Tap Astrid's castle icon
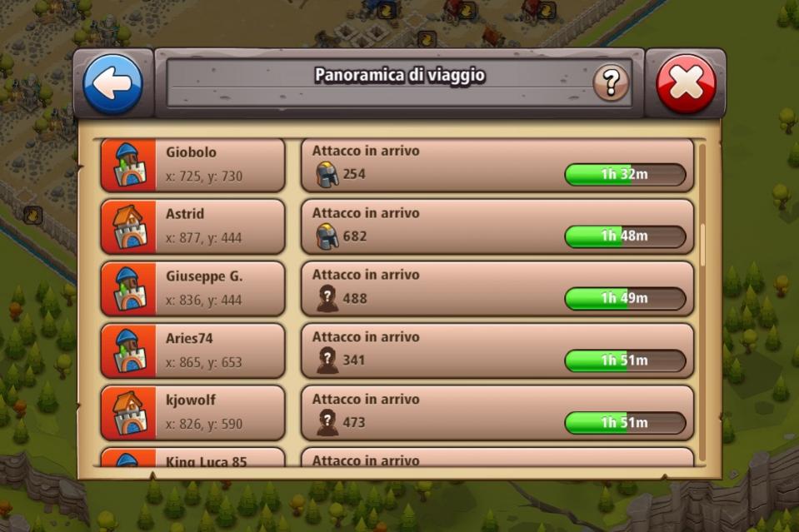Image resolution: width=799 pixels, height=532 pixels. (128, 226)
